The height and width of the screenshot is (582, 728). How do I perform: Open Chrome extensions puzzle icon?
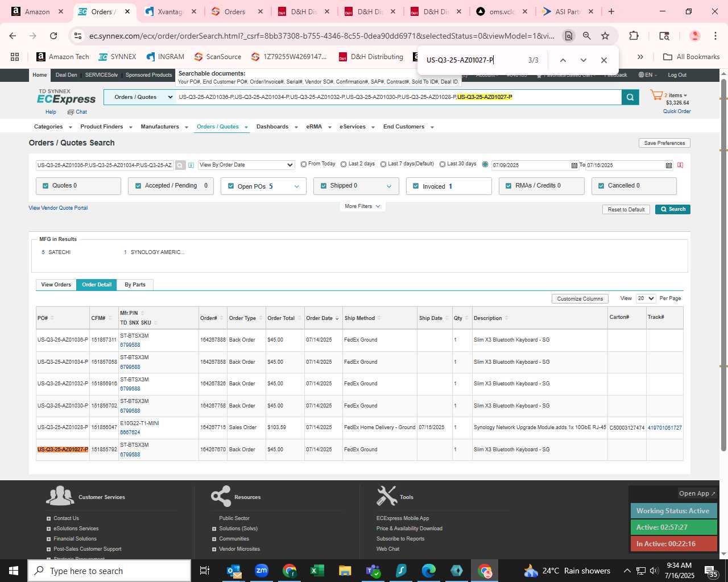634,36
